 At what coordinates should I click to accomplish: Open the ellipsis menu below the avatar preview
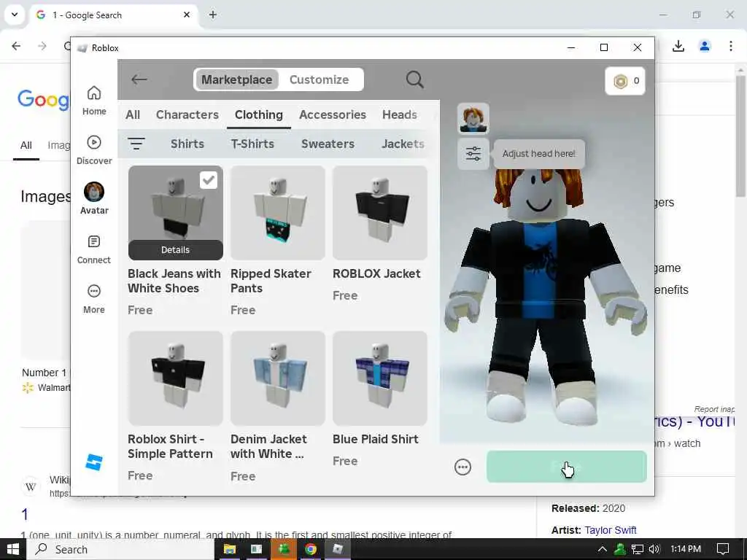point(462,467)
